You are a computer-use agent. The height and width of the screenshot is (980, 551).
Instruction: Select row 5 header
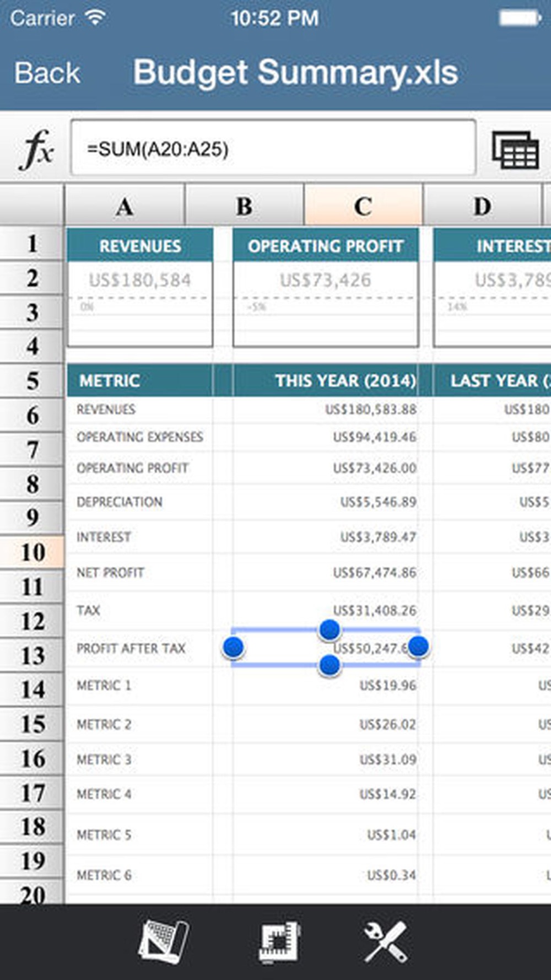[x=32, y=380]
